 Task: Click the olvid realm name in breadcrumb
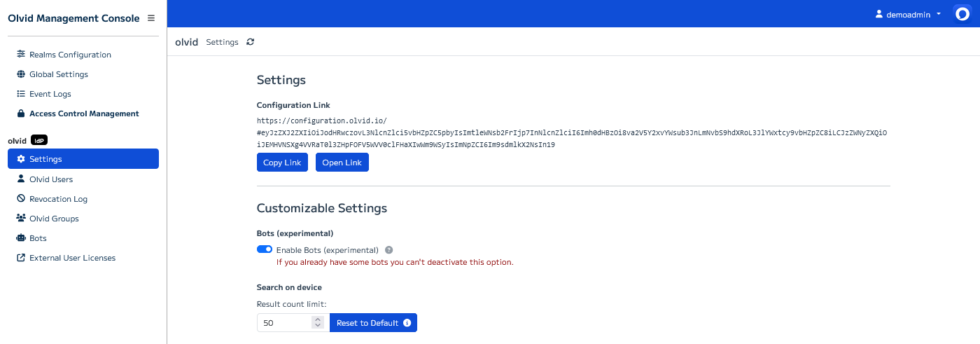point(187,42)
